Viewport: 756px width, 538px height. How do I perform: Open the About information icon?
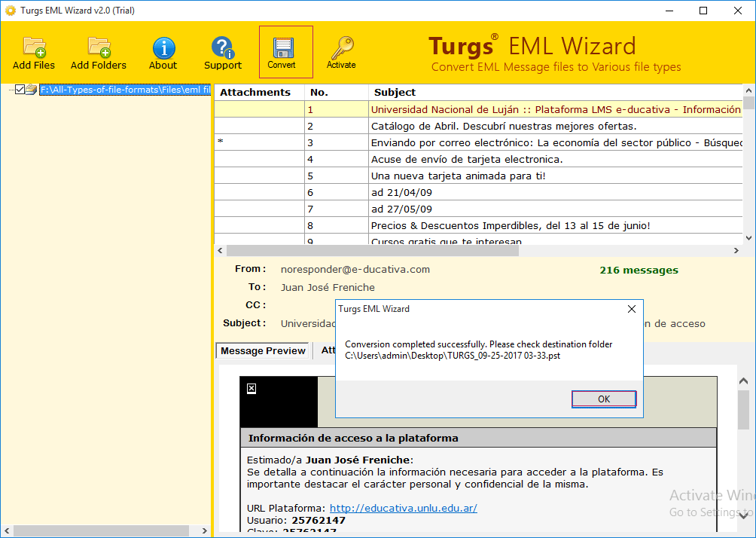[x=163, y=53]
